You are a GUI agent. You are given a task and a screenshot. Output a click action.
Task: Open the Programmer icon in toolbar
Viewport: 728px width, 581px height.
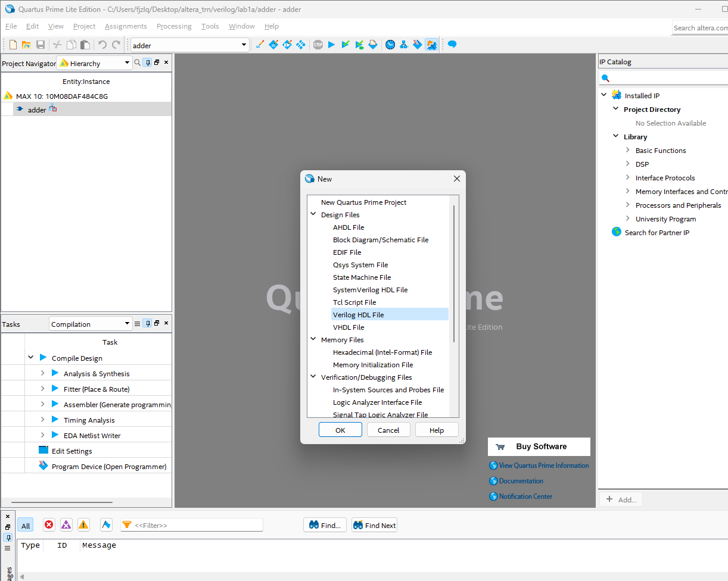418,45
